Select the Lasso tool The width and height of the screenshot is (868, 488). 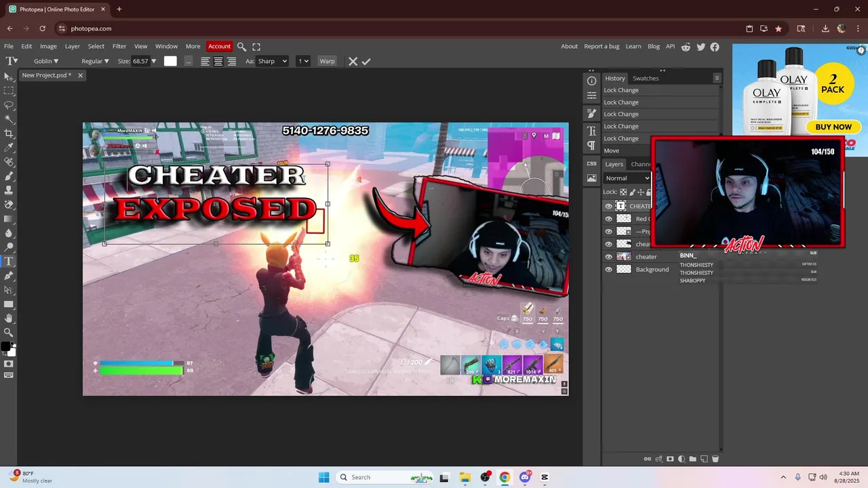[x=9, y=105]
